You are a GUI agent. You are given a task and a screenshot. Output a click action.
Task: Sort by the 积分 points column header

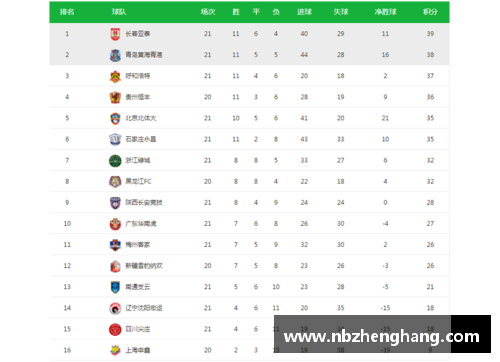pos(430,12)
